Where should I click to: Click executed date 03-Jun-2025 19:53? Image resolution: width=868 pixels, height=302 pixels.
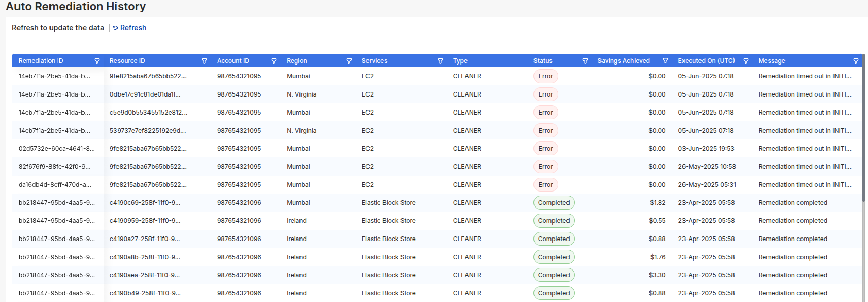[x=706, y=149]
